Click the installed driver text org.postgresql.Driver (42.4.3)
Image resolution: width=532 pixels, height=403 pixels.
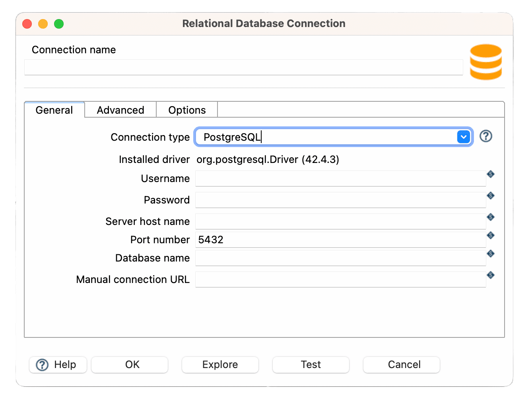click(268, 159)
